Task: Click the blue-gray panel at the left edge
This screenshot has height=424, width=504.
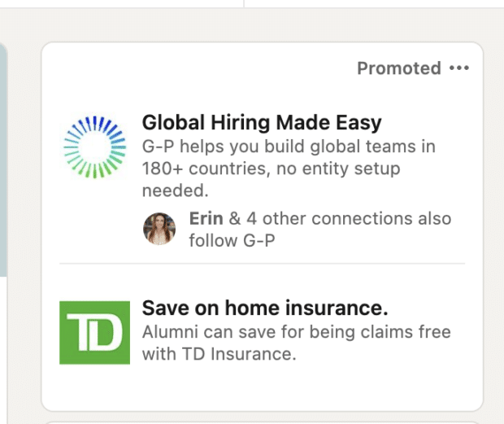Action: [x=3, y=160]
